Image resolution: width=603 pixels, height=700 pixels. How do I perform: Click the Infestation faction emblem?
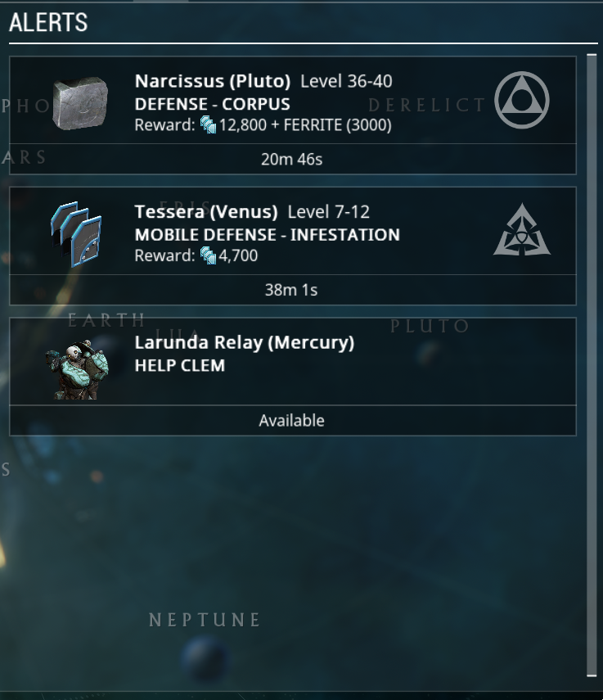521,230
